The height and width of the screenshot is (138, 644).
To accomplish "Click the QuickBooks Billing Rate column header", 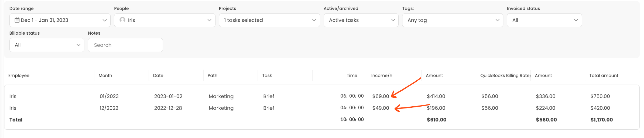I will [505, 75].
